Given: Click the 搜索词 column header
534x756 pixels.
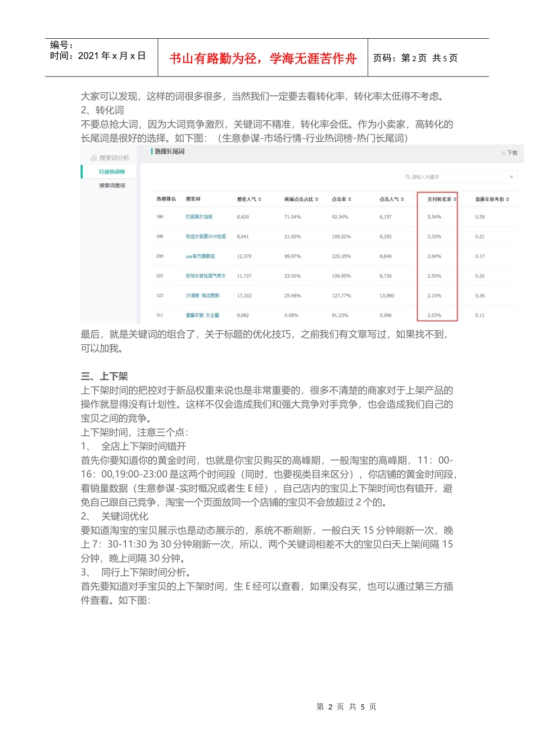Looking at the screenshot, I should (x=193, y=199).
